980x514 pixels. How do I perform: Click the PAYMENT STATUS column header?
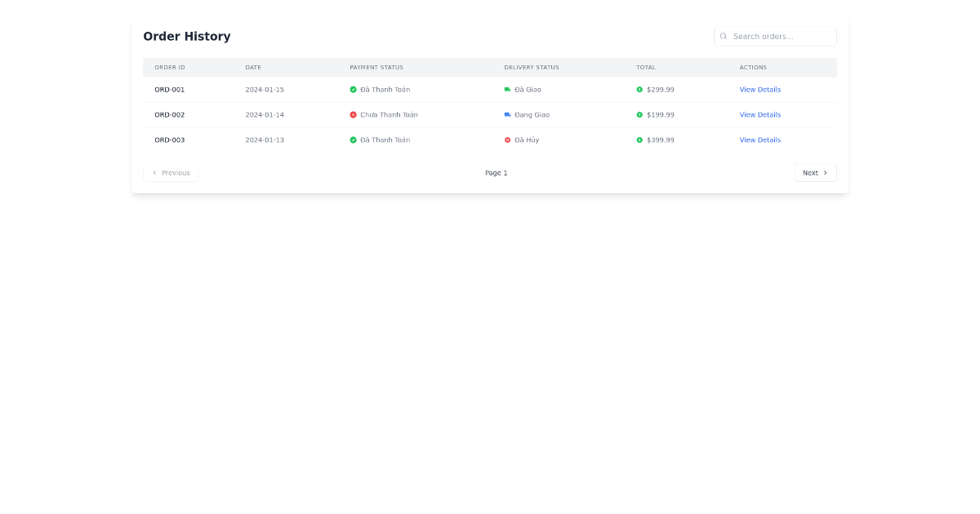point(376,68)
